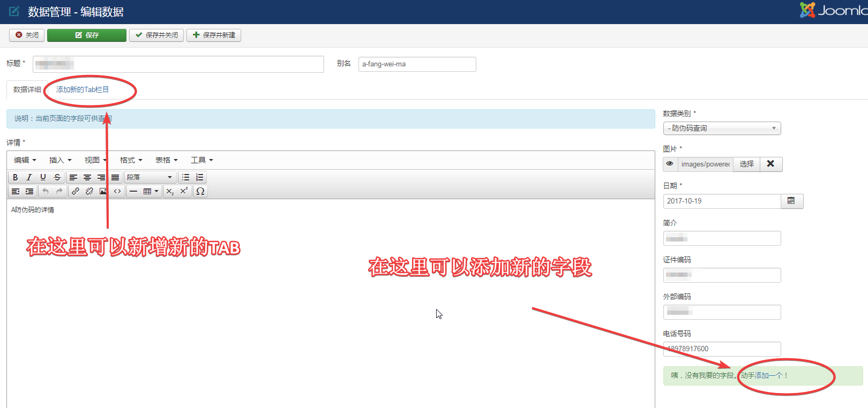Open the 视图 editor menu
The width and height of the screenshot is (868, 408).
pyautogui.click(x=95, y=160)
